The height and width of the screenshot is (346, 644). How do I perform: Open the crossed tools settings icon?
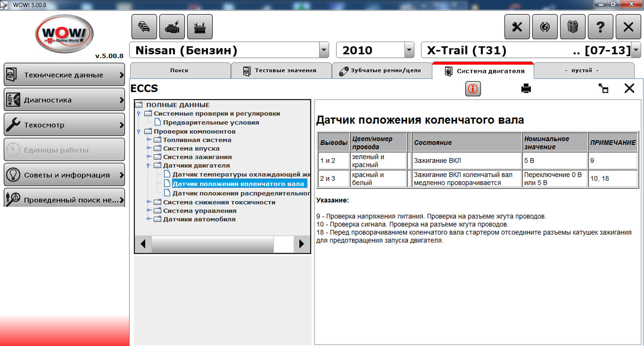[x=517, y=27]
